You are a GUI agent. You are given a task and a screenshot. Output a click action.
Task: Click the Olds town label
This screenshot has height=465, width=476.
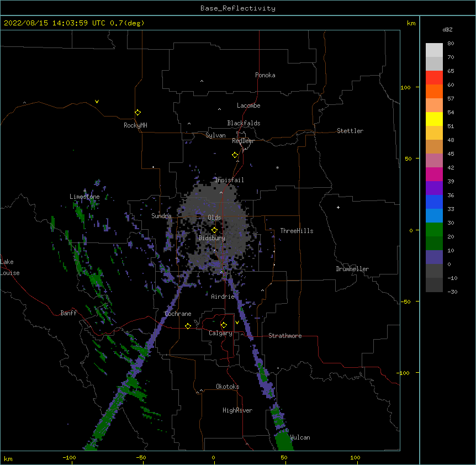pyautogui.click(x=214, y=218)
